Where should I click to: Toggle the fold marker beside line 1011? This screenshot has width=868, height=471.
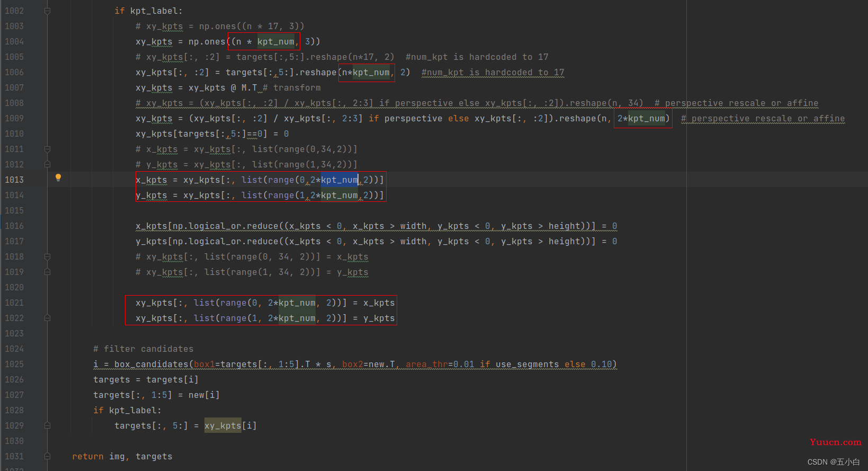[x=47, y=149]
